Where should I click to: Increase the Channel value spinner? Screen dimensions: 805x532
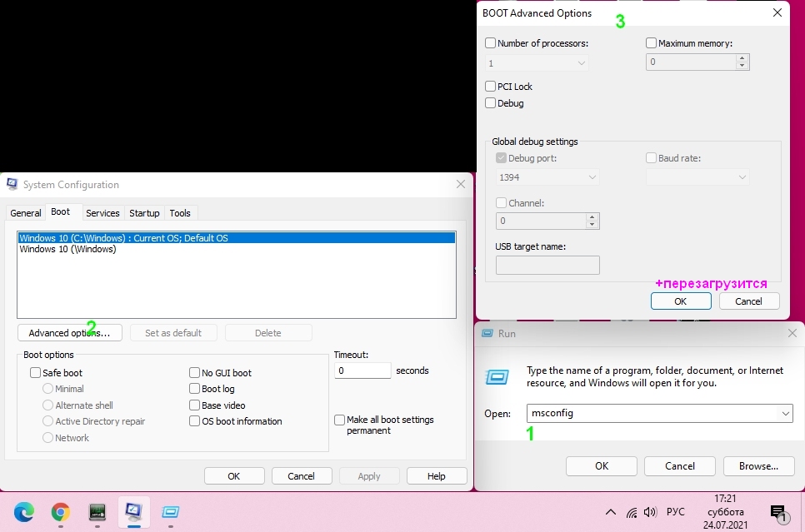(592, 217)
